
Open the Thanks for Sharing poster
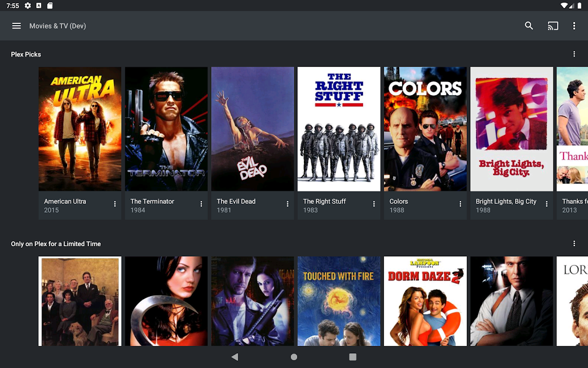(572, 129)
